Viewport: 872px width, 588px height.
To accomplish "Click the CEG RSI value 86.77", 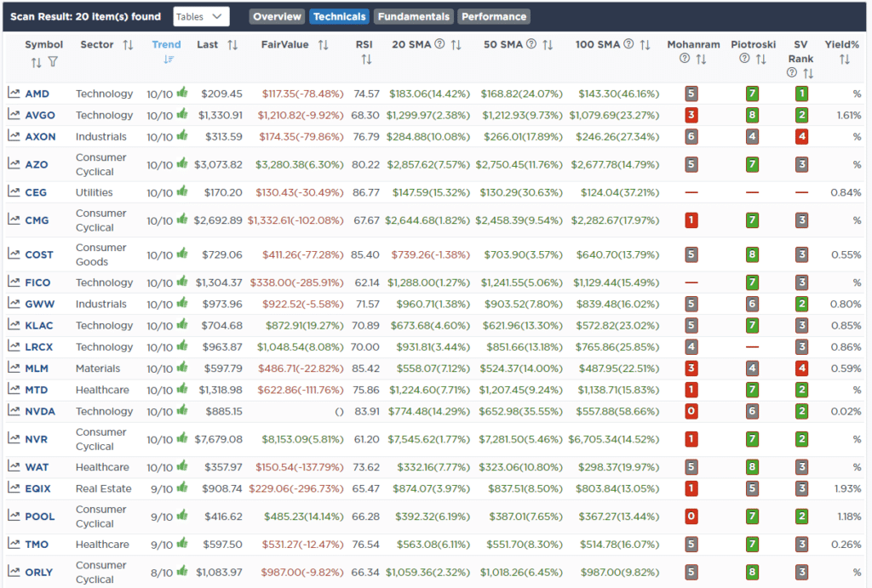I will 366,192.
